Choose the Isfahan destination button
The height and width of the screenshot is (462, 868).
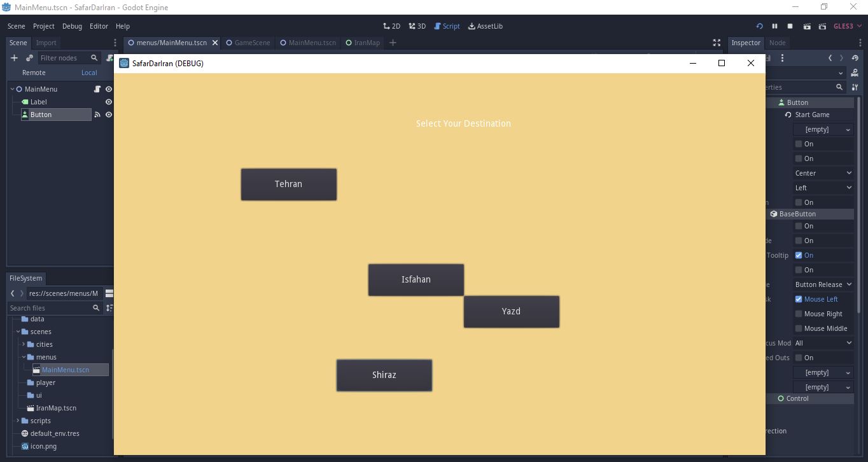416,280
